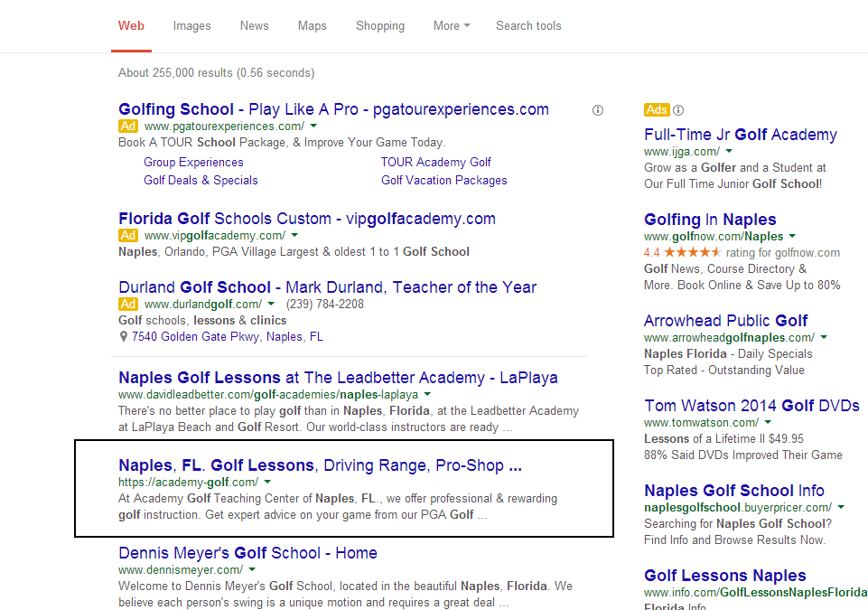868x610 pixels.
Task: Click the 'Golf schools, lessons & clinics' description
Action: point(202,320)
